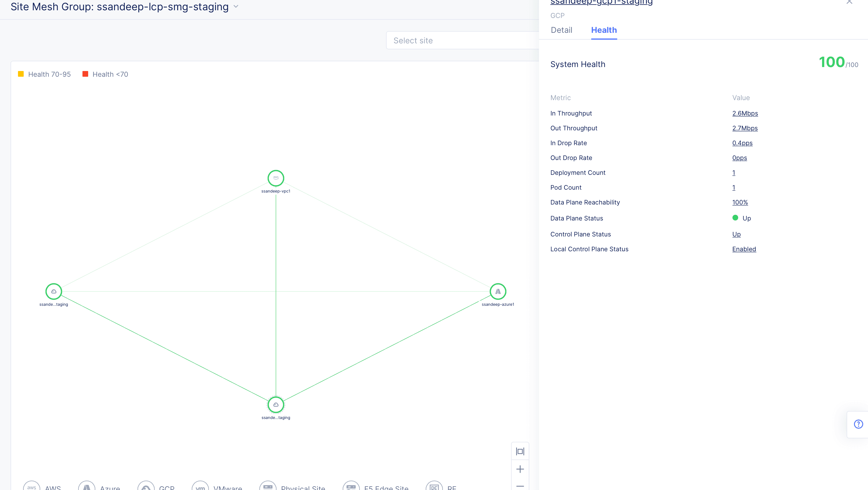Expand the Site Mesh Group dropdown
This screenshot has width=868, height=490.
point(236,7)
